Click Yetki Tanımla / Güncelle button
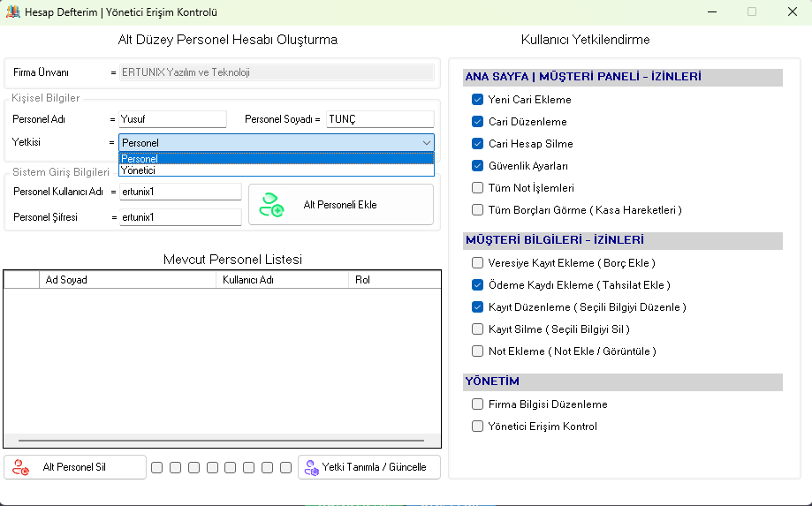Viewport: 812px width, 506px height. [x=369, y=467]
